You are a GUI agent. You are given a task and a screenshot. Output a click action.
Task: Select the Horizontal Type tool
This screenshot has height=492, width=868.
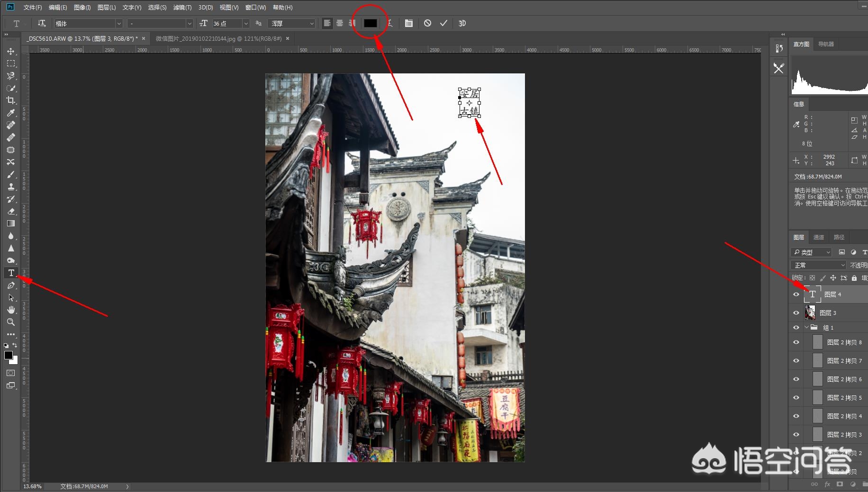pyautogui.click(x=11, y=273)
